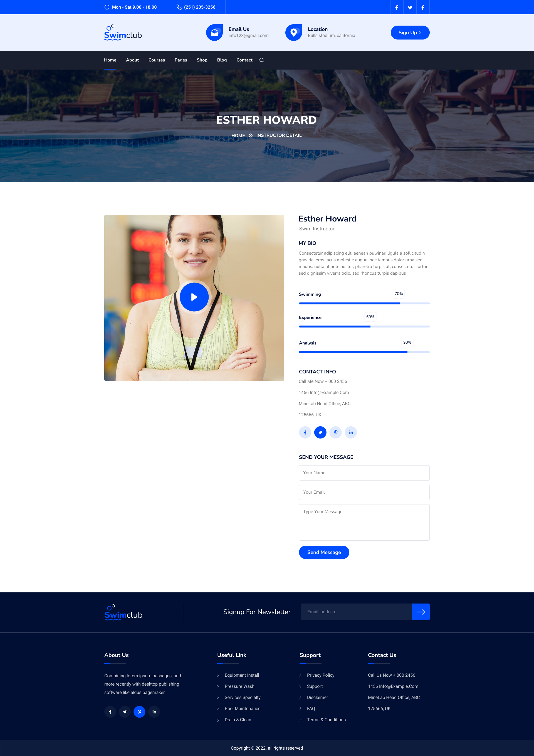Click the Twitter icon in top bar

tap(410, 7)
